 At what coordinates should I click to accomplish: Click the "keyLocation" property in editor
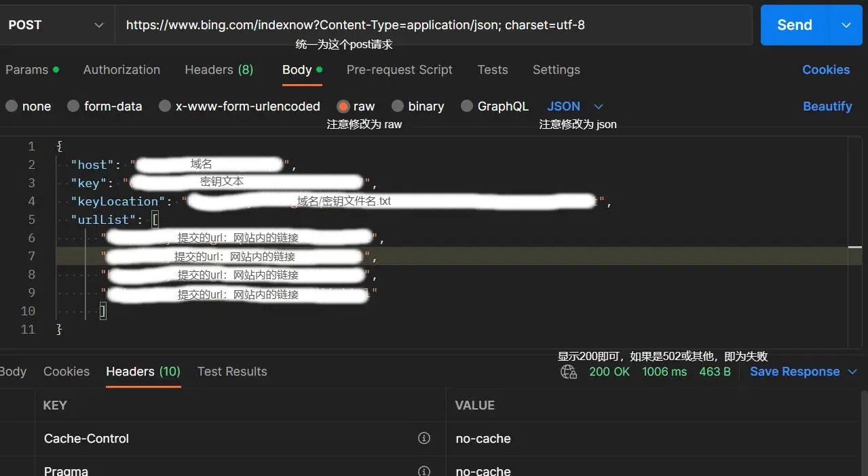click(118, 201)
